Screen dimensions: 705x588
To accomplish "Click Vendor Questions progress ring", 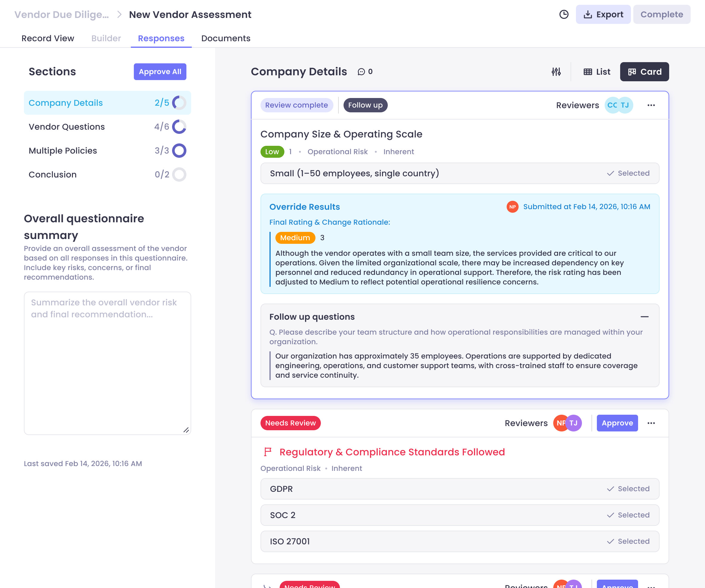I will 179,127.
